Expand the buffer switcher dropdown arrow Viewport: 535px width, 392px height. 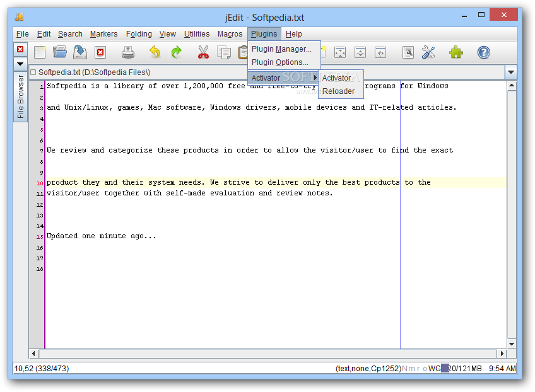tap(511, 72)
